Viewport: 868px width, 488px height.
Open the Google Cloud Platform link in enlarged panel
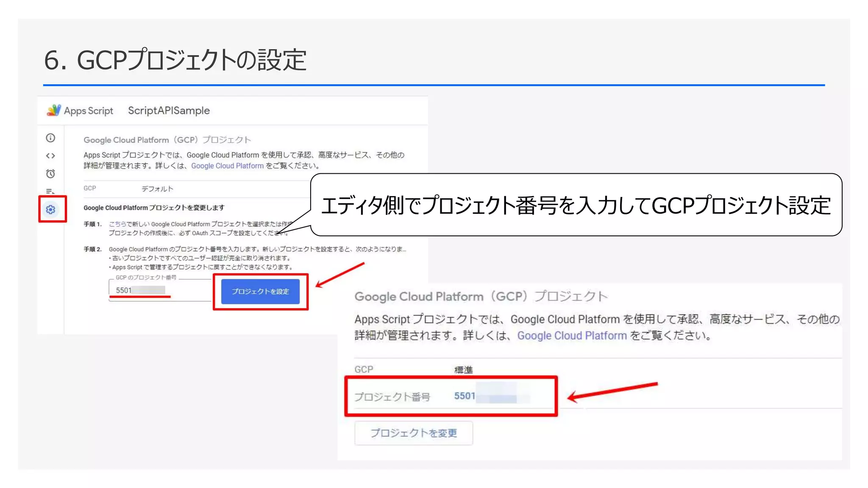(x=572, y=335)
